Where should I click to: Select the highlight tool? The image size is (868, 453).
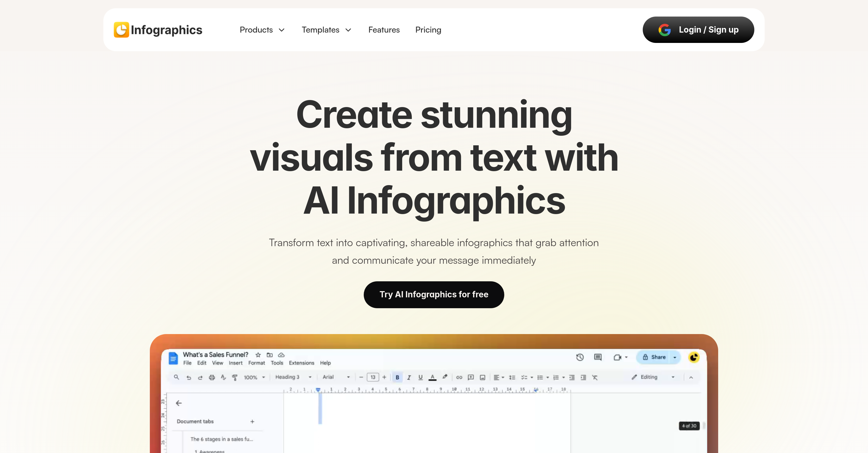pyautogui.click(x=445, y=377)
